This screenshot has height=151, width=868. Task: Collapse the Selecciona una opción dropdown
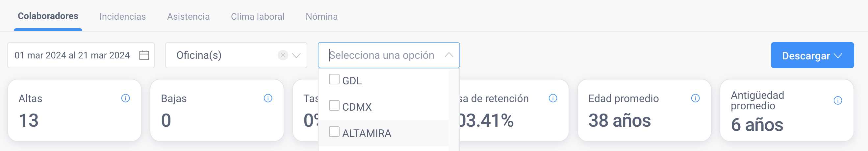(448, 55)
